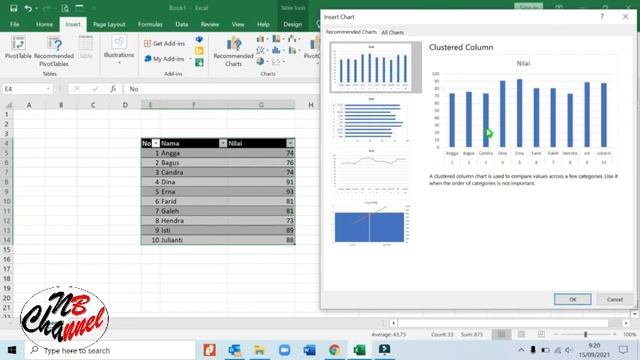Open the undo history dropdown arrow

coord(36,9)
